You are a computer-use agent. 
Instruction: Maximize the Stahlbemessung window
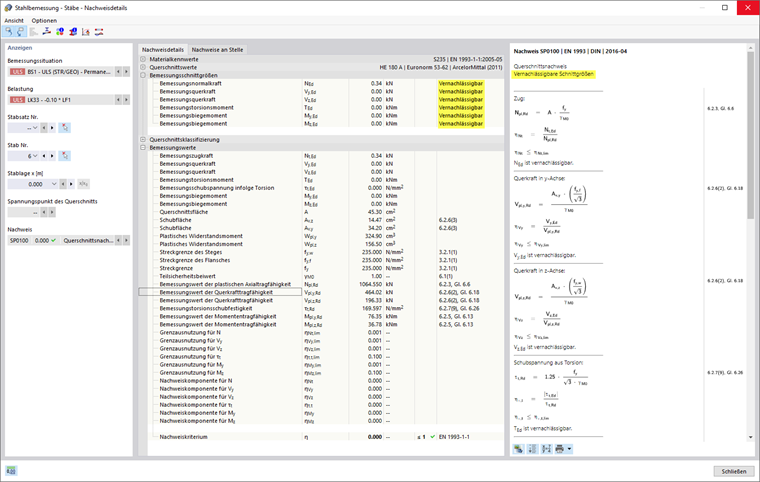725,7
